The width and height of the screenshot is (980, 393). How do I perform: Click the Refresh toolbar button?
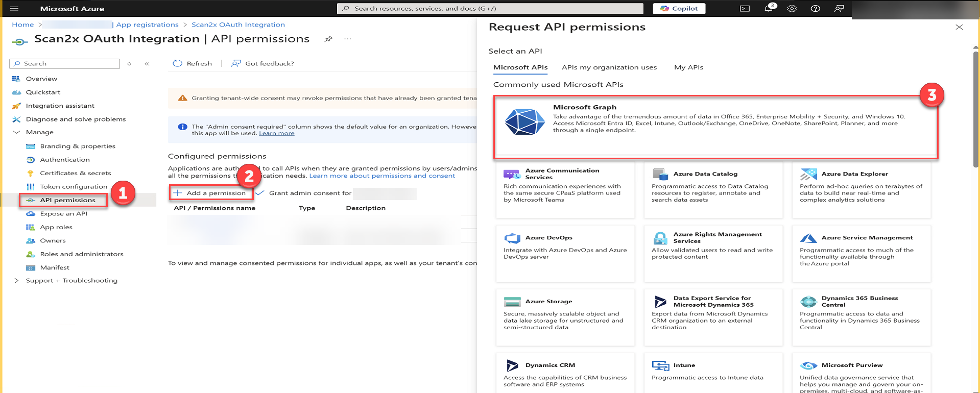point(193,63)
